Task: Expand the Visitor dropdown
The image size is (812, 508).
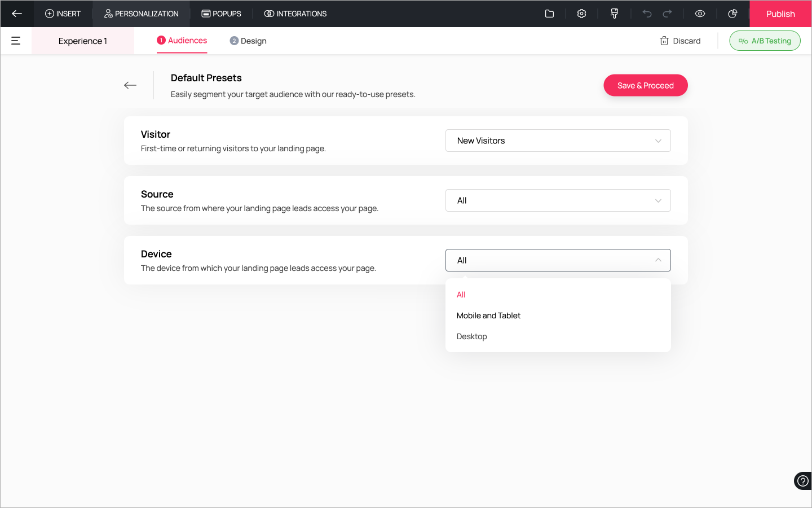Action: tap(558, 141)
